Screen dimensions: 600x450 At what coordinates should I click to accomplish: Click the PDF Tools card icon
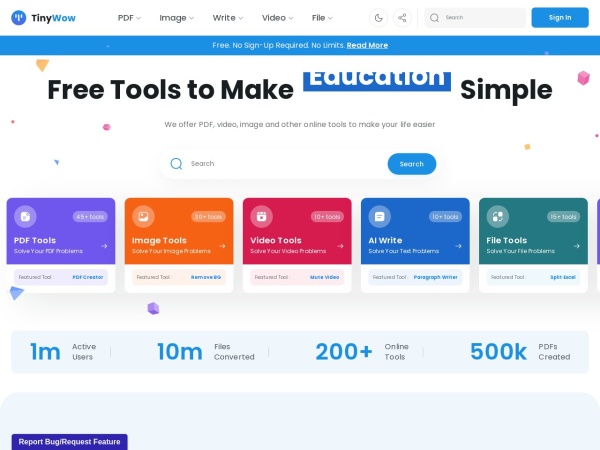[x=25, y=216]
